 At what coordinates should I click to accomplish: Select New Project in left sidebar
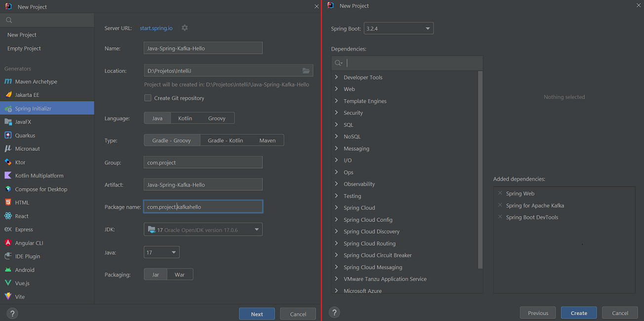tap(47, 35)
